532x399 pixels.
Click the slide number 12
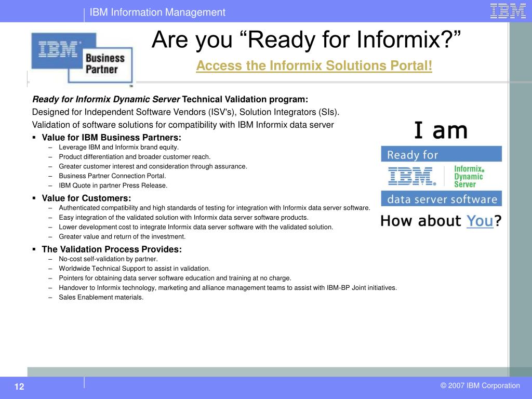coord(19,387)
